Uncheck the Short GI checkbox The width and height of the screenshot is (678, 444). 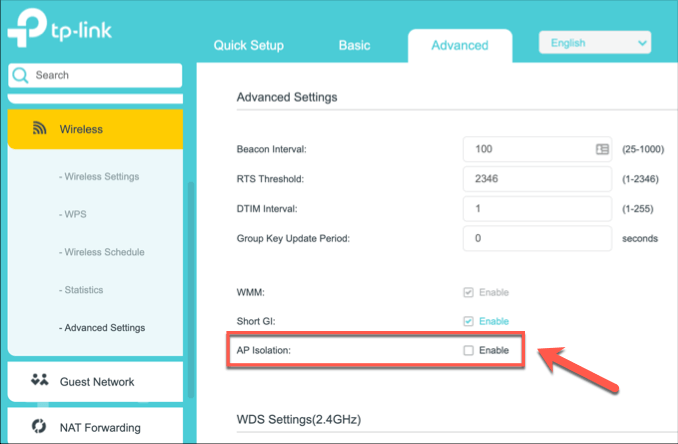(468, 321)
